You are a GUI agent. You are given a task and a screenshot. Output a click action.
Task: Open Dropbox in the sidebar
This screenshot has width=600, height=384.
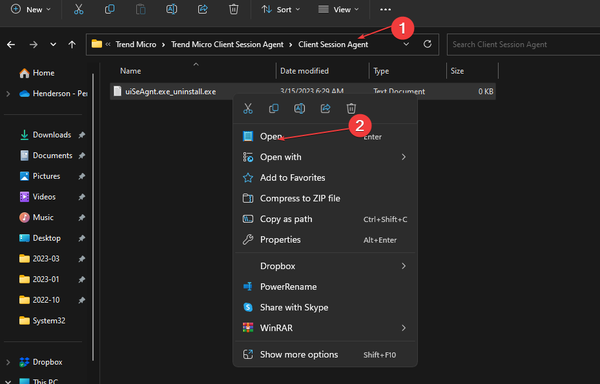(x=41, y=362)
